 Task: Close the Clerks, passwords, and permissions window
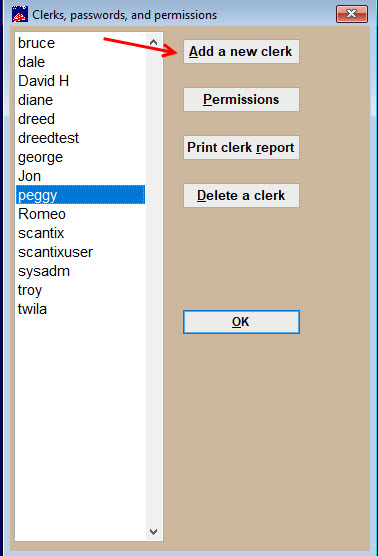[351, 14]
